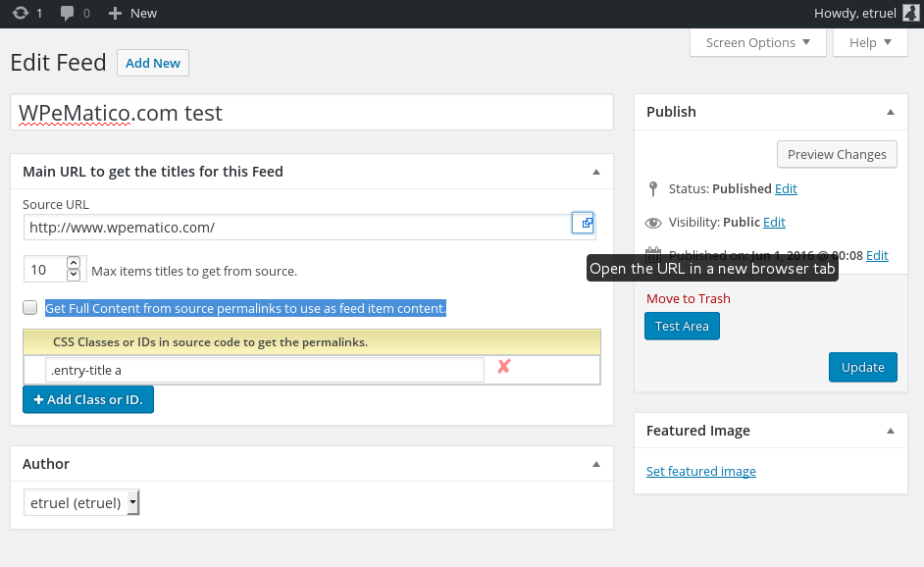Open the Help dropdown tab
The width and height of the screenshot is (924, 567).
(871, 42)
